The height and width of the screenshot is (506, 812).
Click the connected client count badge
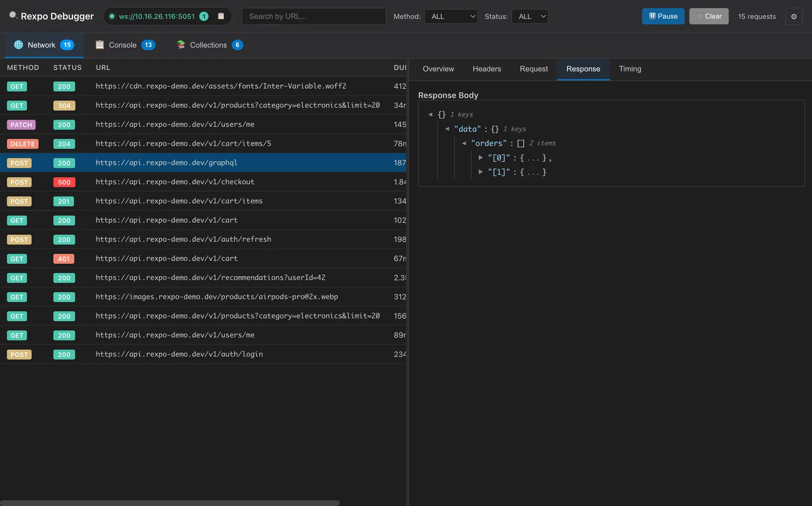tap(204, 16)
